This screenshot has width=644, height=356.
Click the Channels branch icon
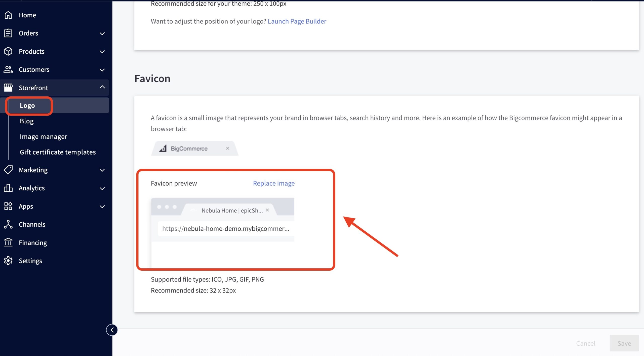8,224
